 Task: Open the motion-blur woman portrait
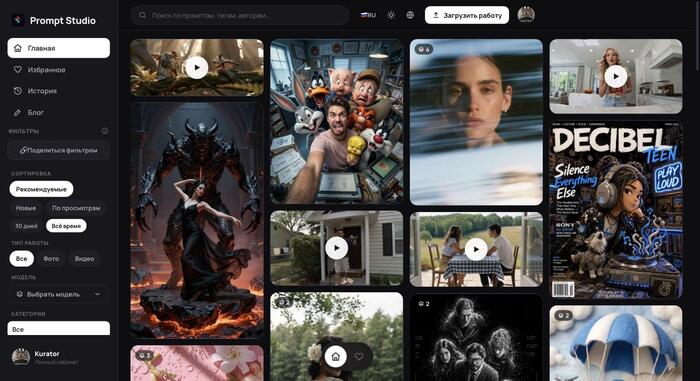[x=476, y=122]
